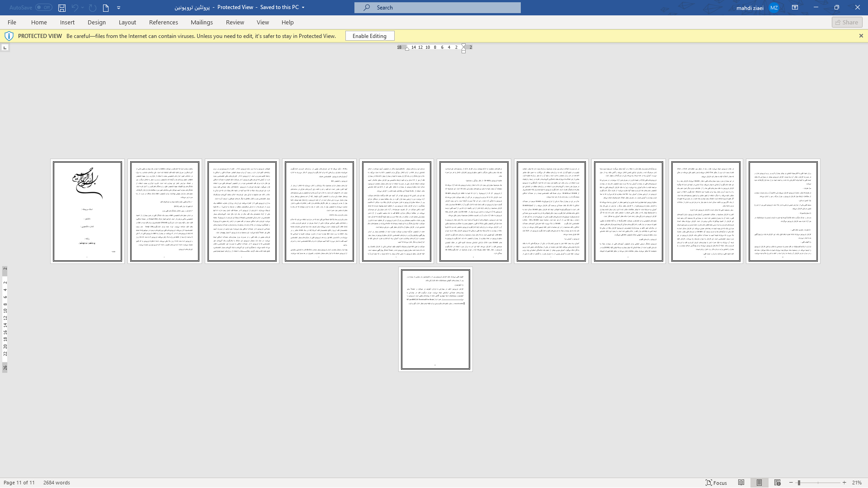Click the 2684 words count
868x488 pixels.
point(57,483)
